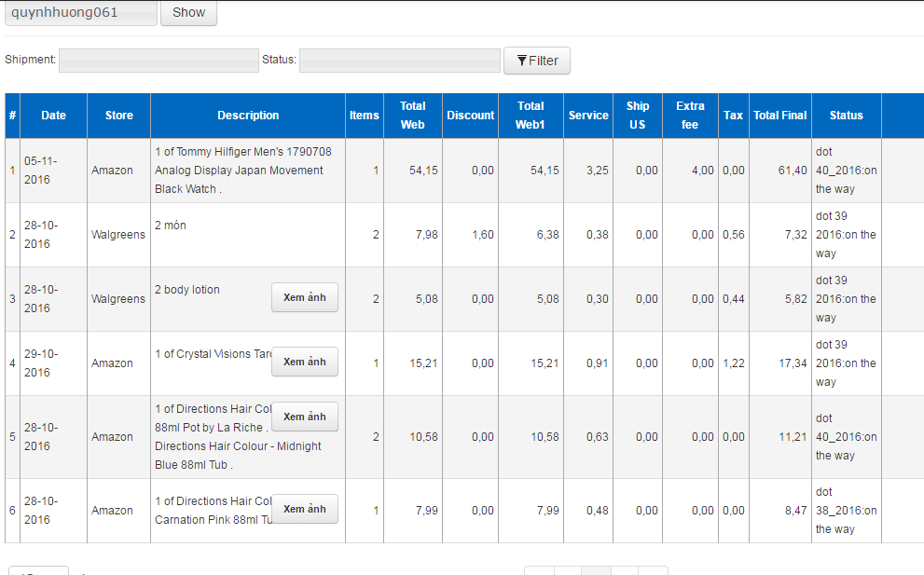Show image for Carnation Pink order
Viewport: 924px width, 575px height.
304,509
